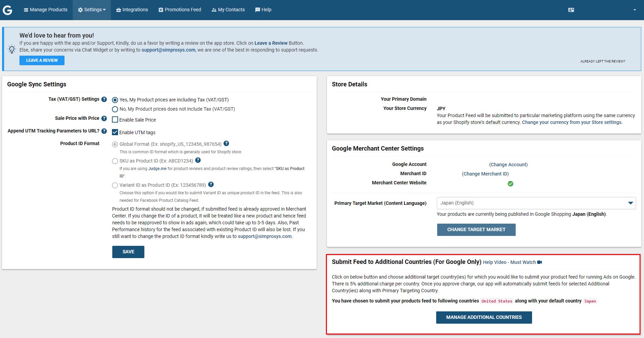644x338 pixels.
Task: Open Promotions Feed
Action: click(180, 10)
